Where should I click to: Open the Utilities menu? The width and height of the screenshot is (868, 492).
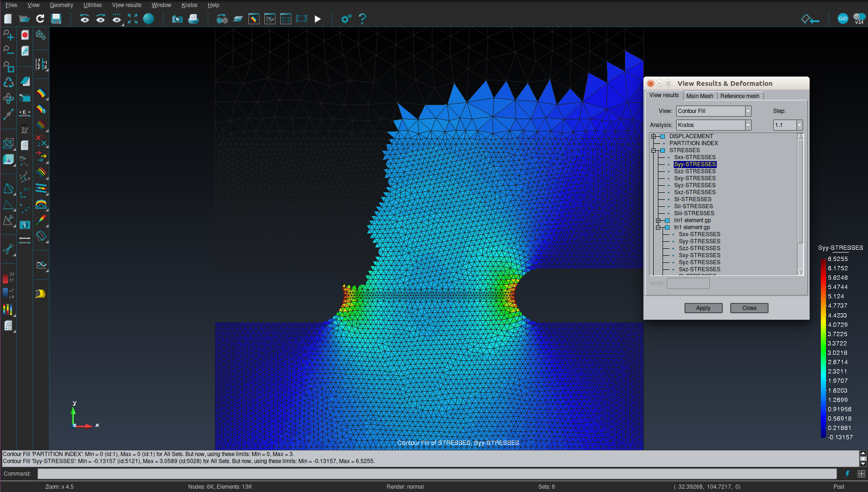click(92, 5)
